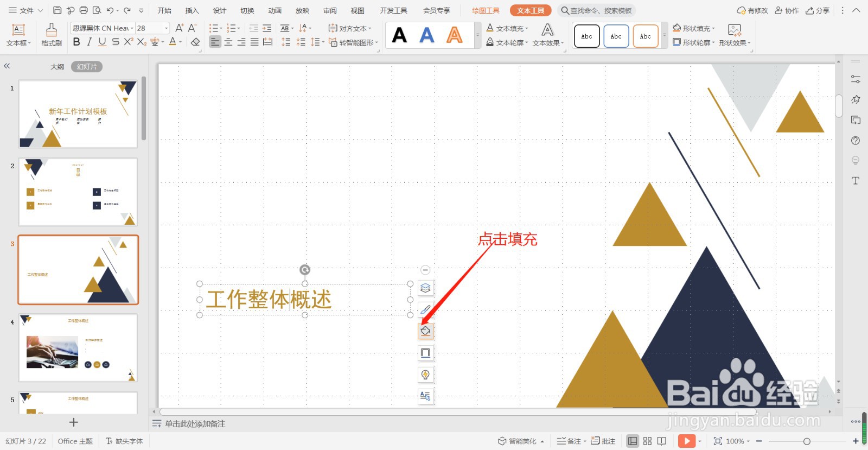
Task: Switch to the 绘图工具 tab
Action: (486, 10)
